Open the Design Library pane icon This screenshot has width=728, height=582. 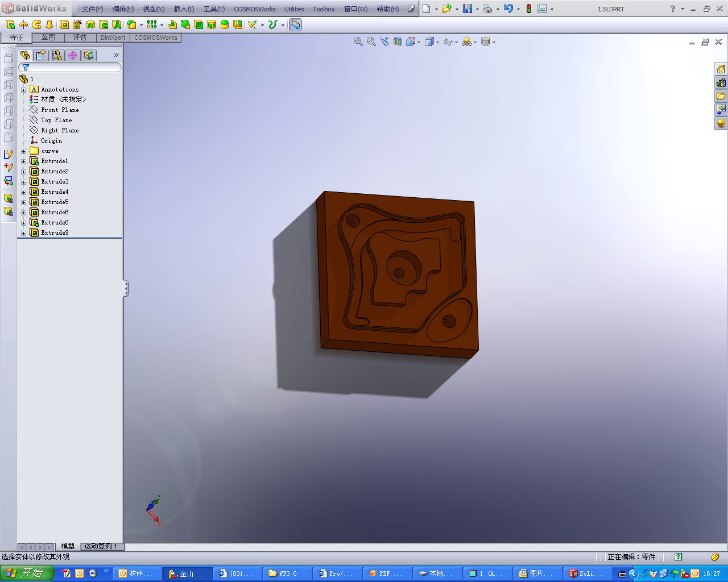721,82
